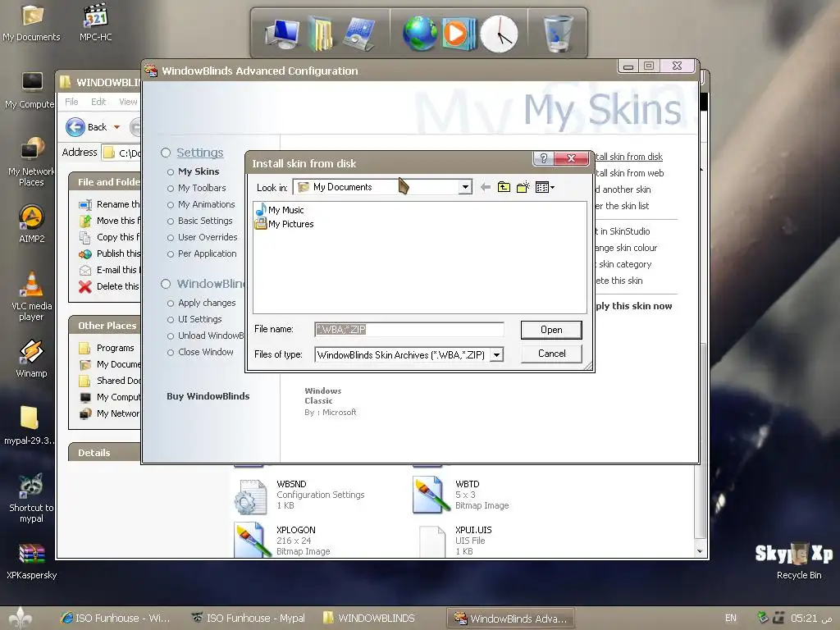The image size is (840, 630).
Task: Open the View menu in explorer
Action: (x=128, y=102)
